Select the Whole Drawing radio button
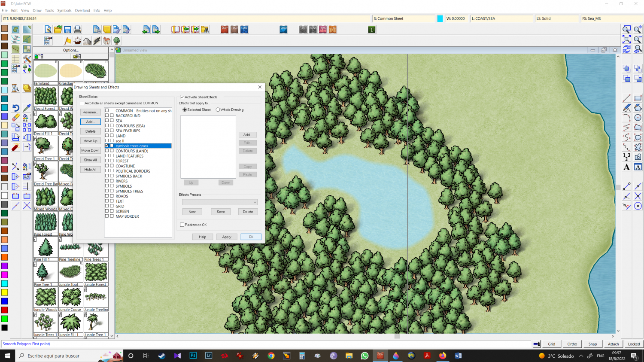The image size is (644, 362). [218, 110]
